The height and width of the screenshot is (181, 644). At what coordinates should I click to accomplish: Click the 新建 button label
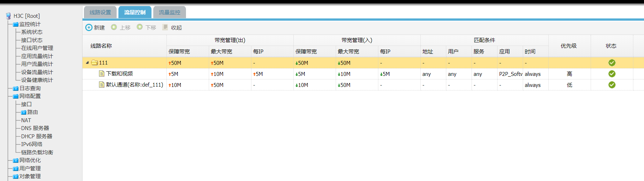99,27
